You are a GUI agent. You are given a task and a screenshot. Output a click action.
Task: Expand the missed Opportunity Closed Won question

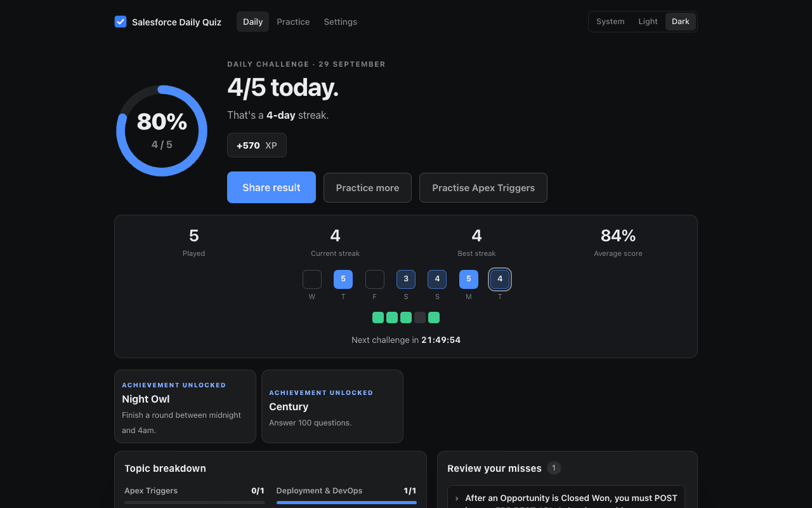coord(566,498)
